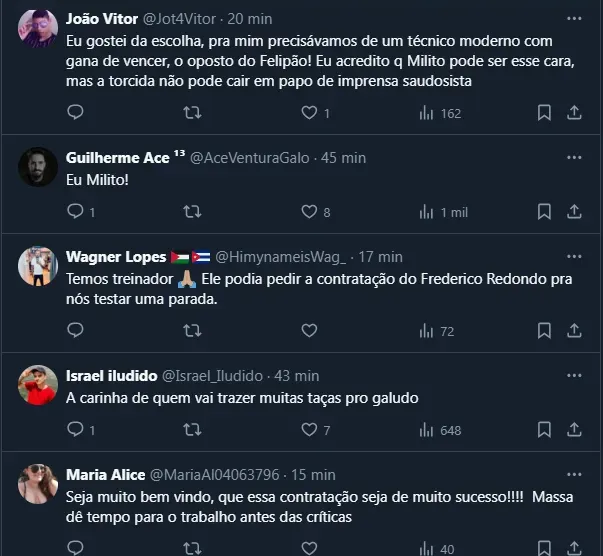Like Guilherme Ace's "Eu Milito!" tweet
Viewport: 603px width, 556px height.
click(310, 212)
